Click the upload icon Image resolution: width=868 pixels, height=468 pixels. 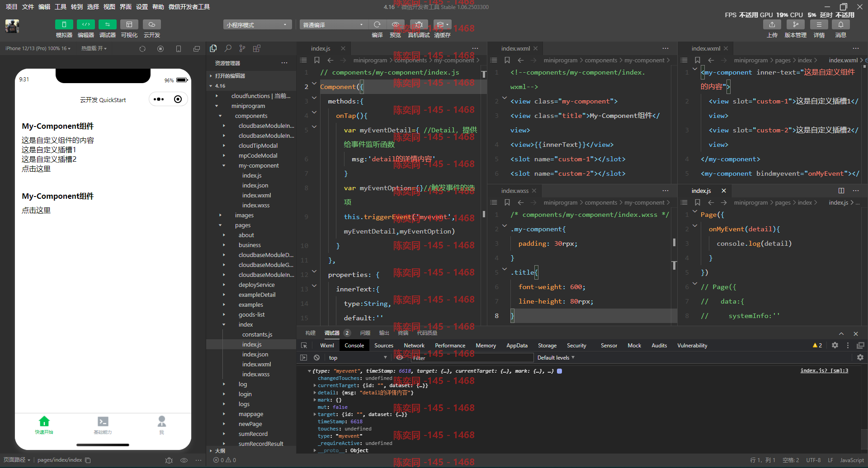772,24
